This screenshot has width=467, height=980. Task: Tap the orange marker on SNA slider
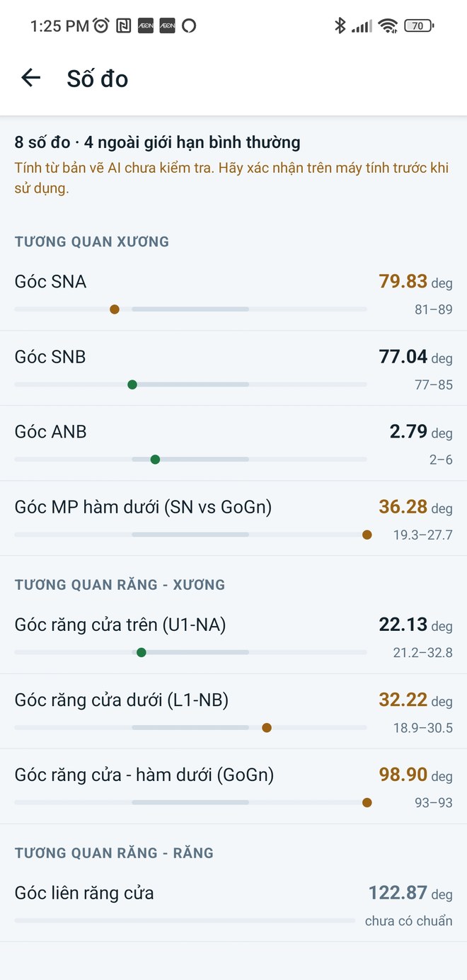click(115, 309)
